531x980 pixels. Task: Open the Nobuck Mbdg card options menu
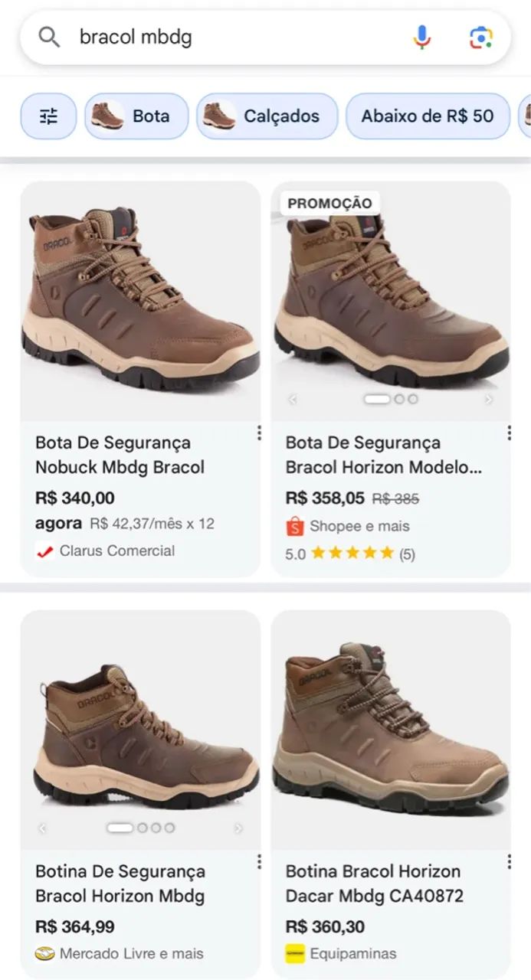pyautogui.click(x=258, y=435)
